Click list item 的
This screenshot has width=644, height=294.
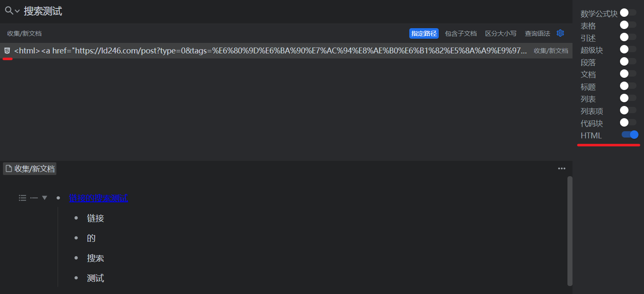[x=91, y=238]
